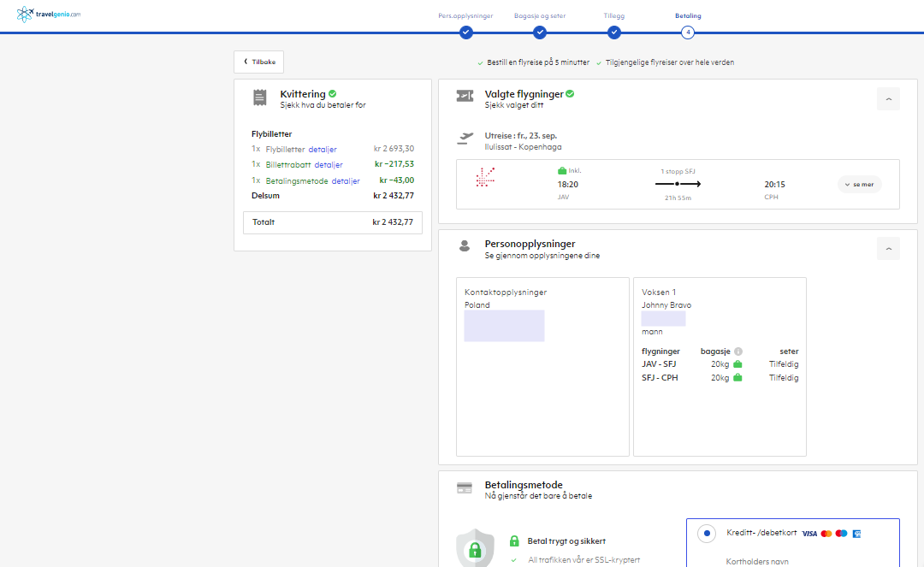The width and height of the screenshot is (924, 567).
Task: Click the Valgte flygninger ticket icon
Action: [465, 96]
